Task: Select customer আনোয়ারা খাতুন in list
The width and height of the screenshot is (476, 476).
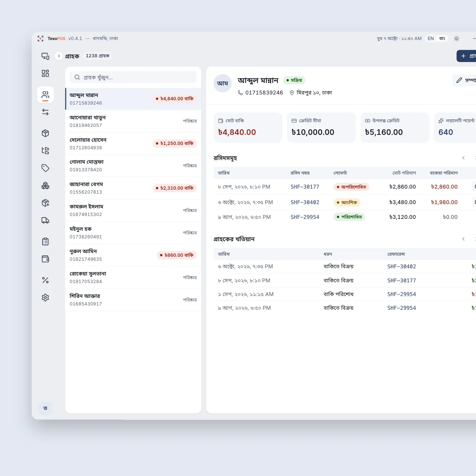Action: pyautogui.click(x=133, y=121)
